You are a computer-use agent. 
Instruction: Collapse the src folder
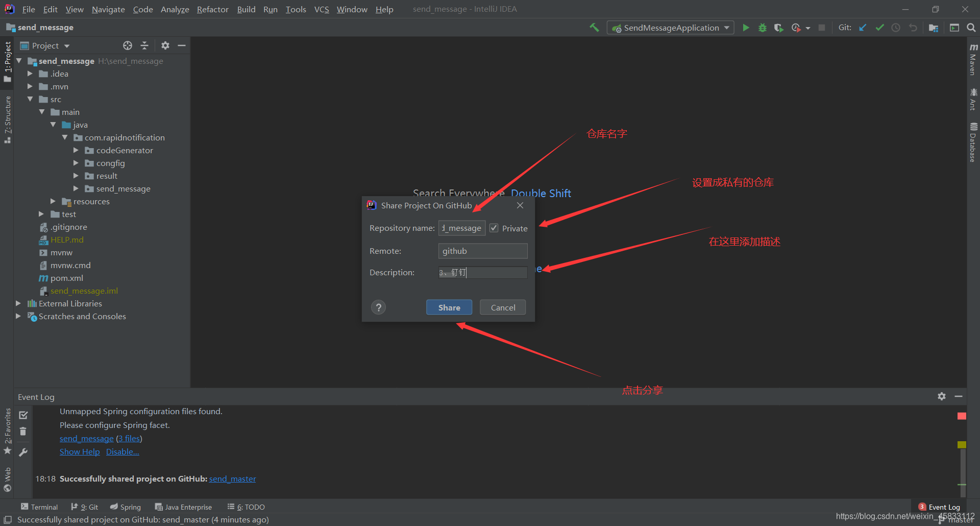[x=30, y=99]
